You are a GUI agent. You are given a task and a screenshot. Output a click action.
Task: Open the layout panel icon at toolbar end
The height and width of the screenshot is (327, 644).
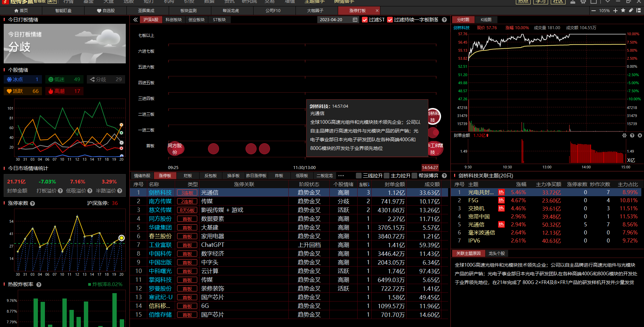tap(639, 10)
